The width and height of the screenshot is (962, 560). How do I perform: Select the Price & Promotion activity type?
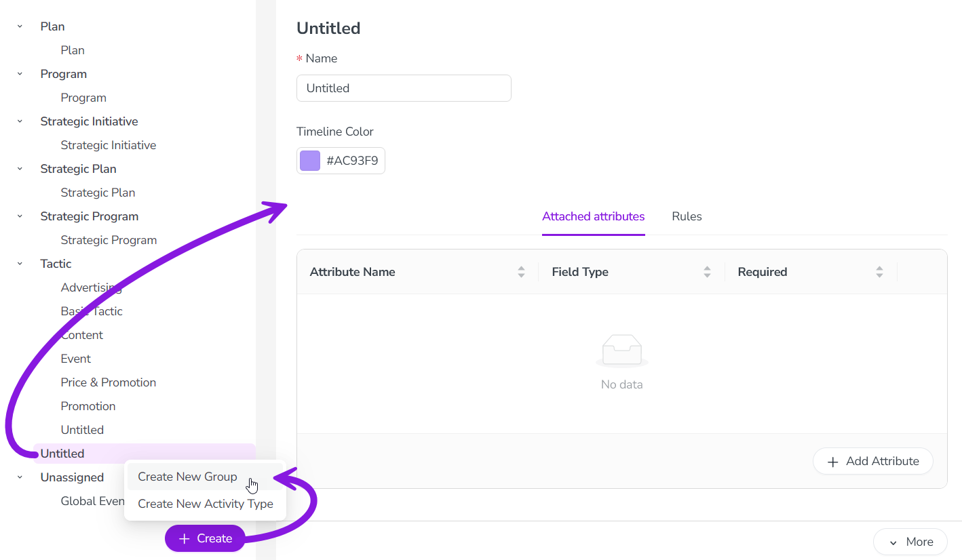(109, 382)
